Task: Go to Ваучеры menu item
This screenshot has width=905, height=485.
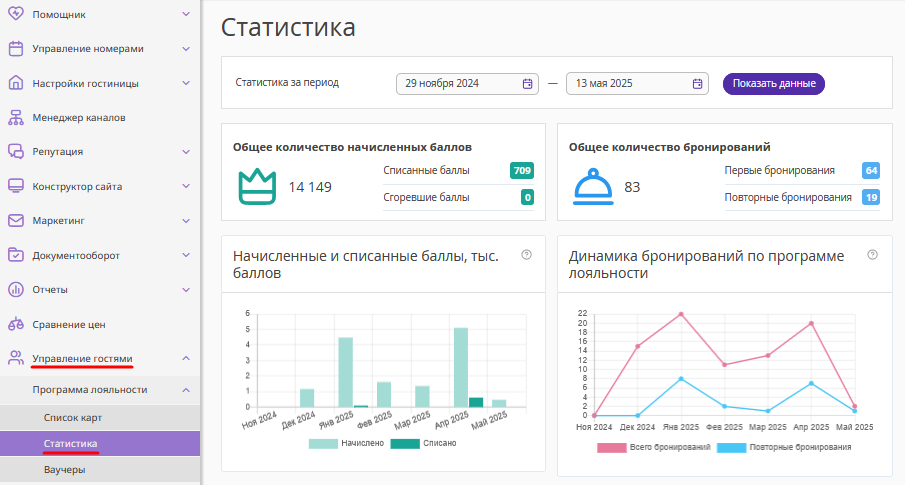Action: pos(65,469)
